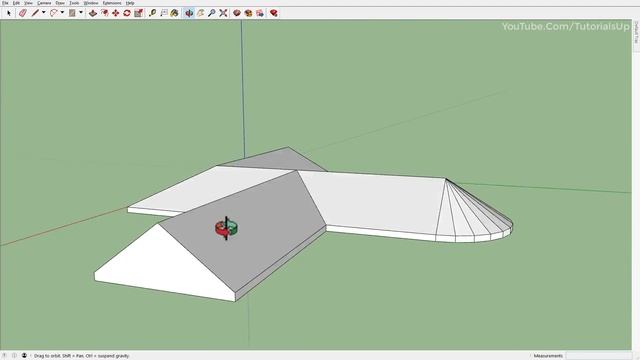Open the Window menu

(x=91, y=3)
